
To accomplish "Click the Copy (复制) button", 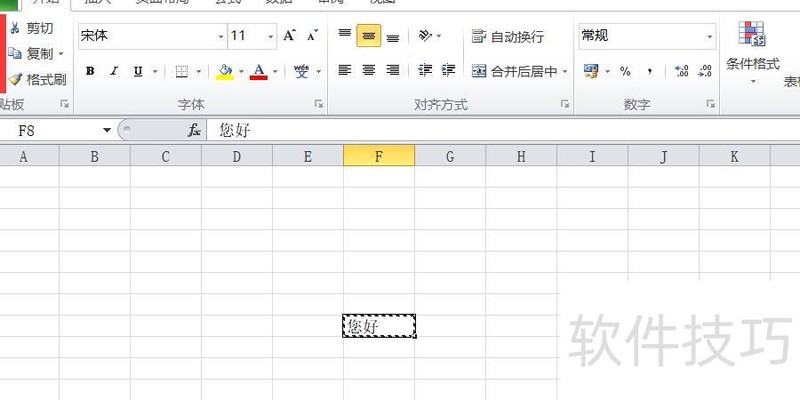I will 31,54.
